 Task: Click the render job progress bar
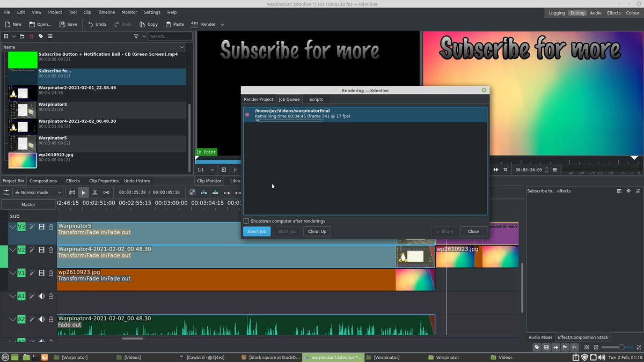[289, 121]
